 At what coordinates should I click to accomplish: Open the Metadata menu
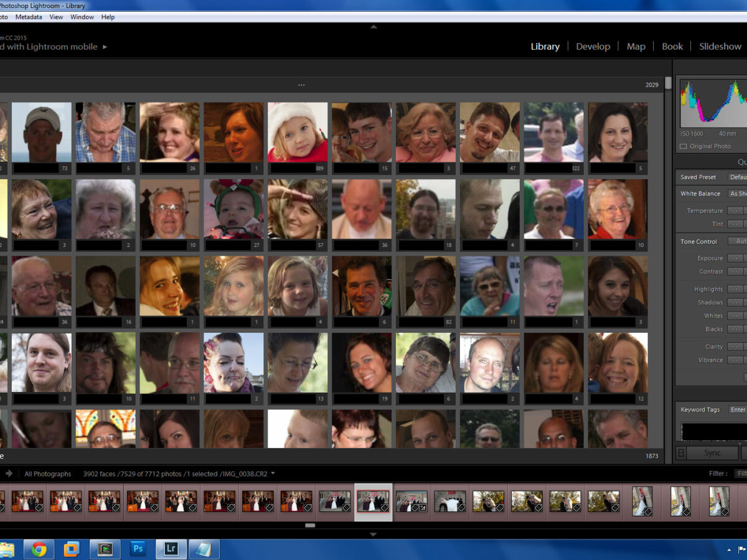click(x=29, y=17)
